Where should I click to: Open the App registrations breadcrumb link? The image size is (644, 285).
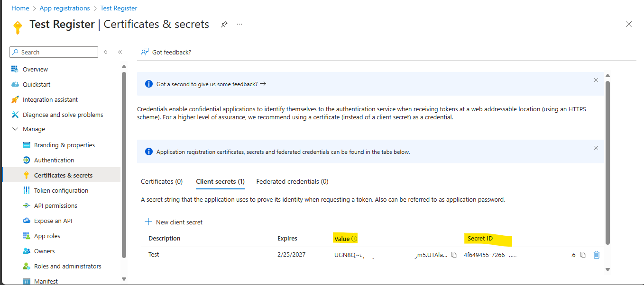coord(64,8)
